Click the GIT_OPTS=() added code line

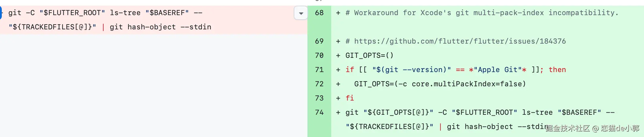coord(369,55)
